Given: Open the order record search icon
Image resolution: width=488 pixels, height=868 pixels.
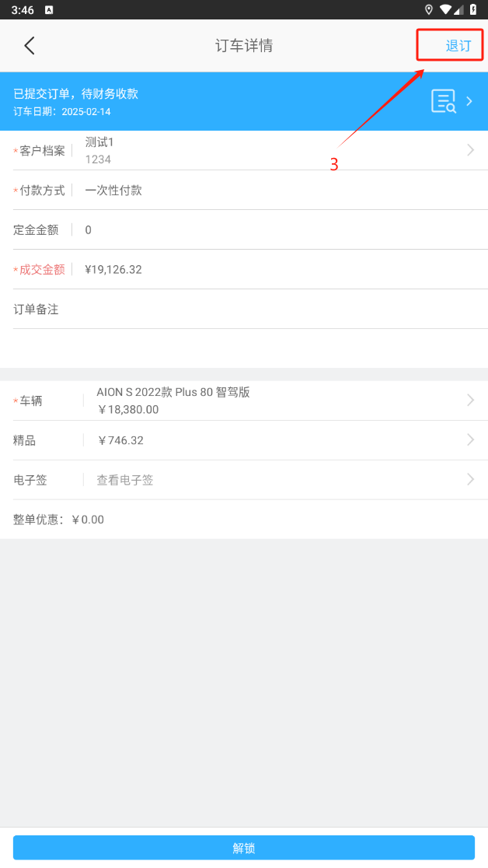Looking at the screenshot, I should pos(444,101).
